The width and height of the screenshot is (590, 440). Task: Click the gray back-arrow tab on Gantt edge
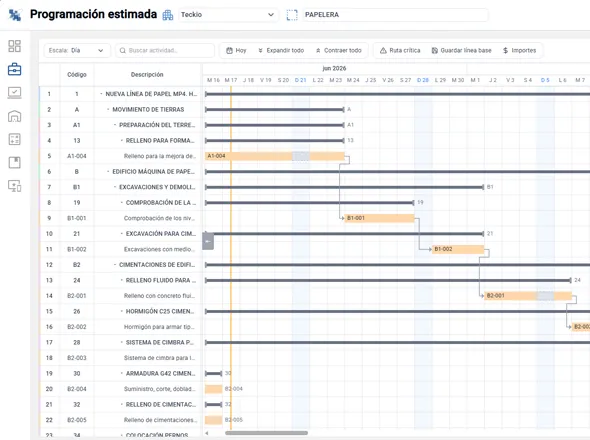coord(208,241)
